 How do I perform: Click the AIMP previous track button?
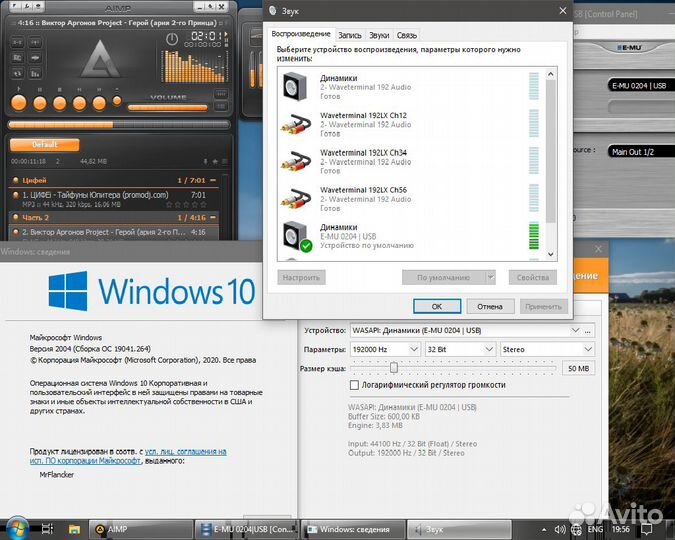[79, 103]
